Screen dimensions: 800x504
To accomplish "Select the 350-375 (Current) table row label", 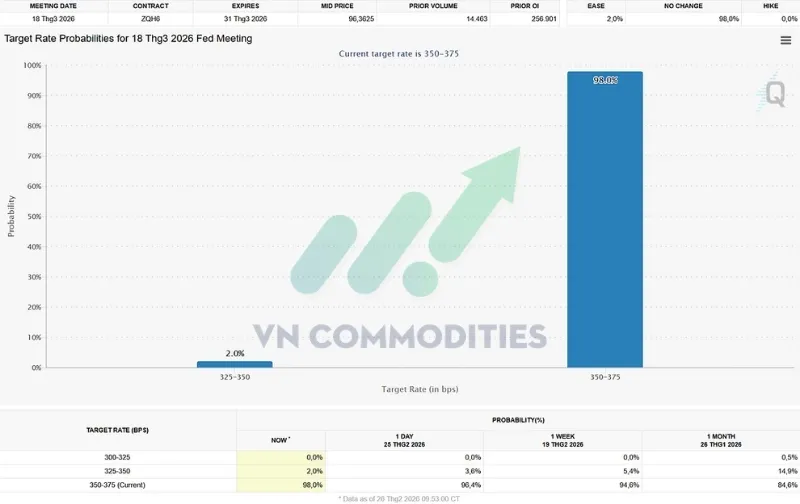I will coord(118,484).
